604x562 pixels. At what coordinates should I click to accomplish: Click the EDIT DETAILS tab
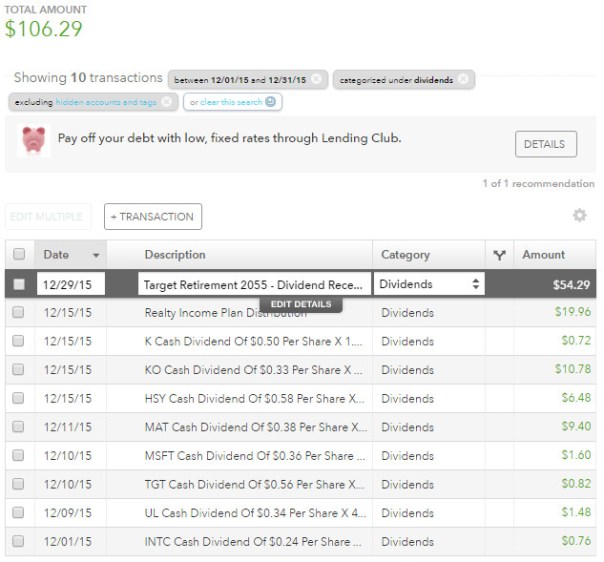[x=300, y=304]
